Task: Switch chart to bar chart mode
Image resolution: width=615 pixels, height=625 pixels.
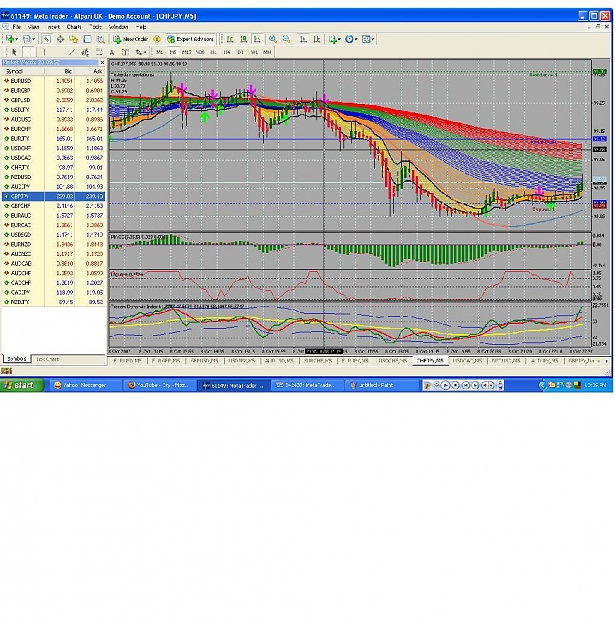Action: point(230,39)
